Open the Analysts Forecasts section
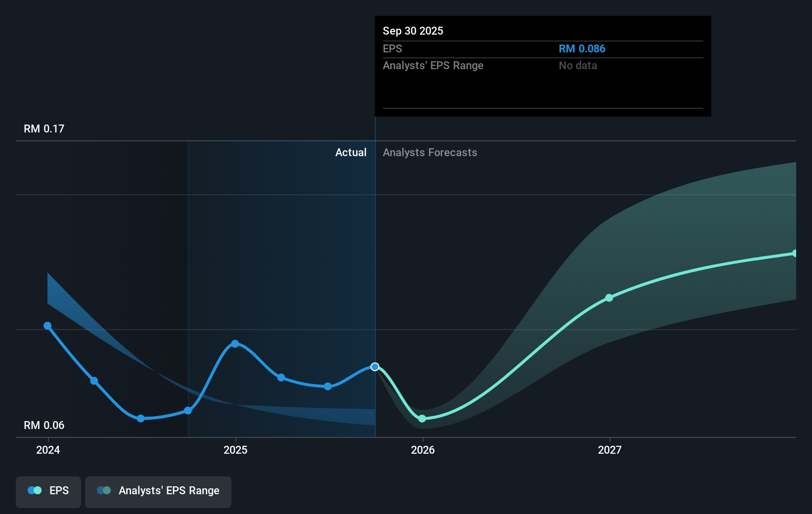Image resolution: width=812 pixels, height=514 pixels. [430, 152]
